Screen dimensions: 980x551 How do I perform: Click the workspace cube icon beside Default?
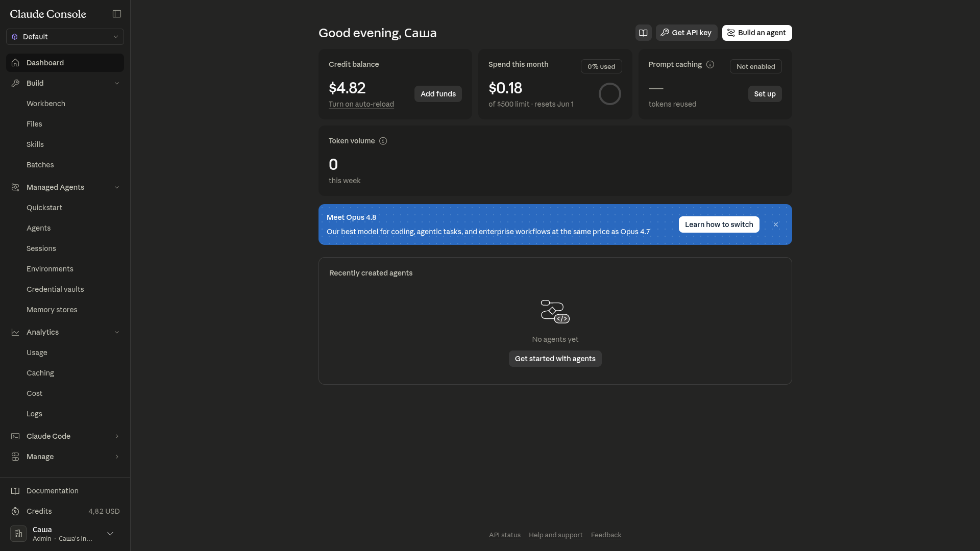pos(15,37)
